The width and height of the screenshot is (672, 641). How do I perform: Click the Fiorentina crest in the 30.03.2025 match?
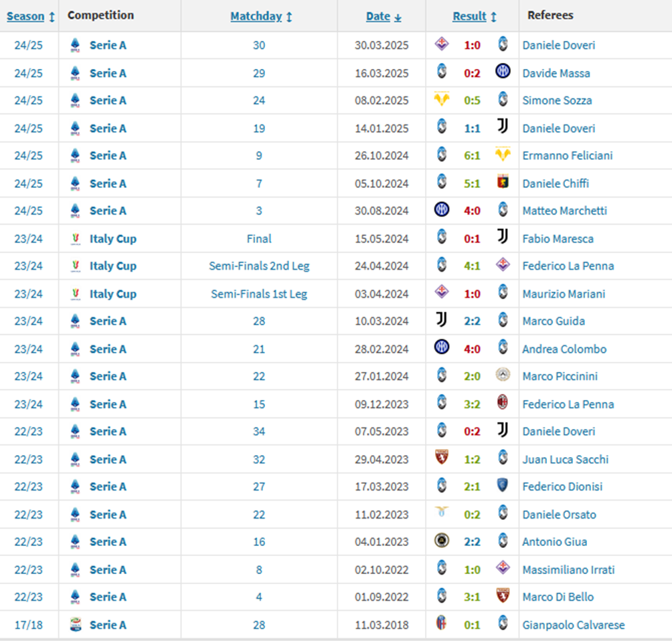coord(442,45)
